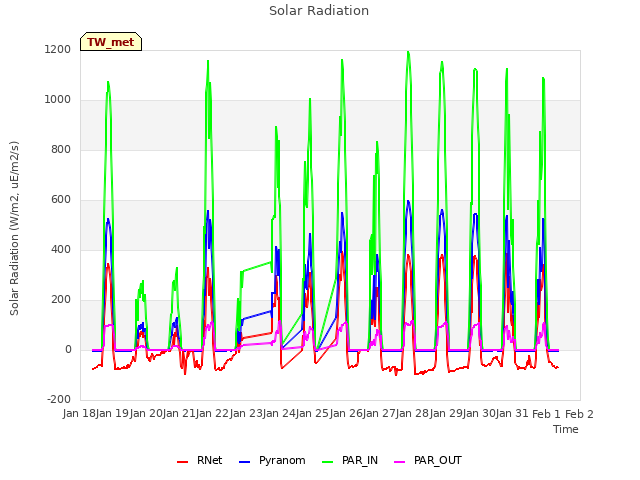Click the 0 y-axis tick label
The width and height of the screenshot is (640, 480).
[68, 349]
